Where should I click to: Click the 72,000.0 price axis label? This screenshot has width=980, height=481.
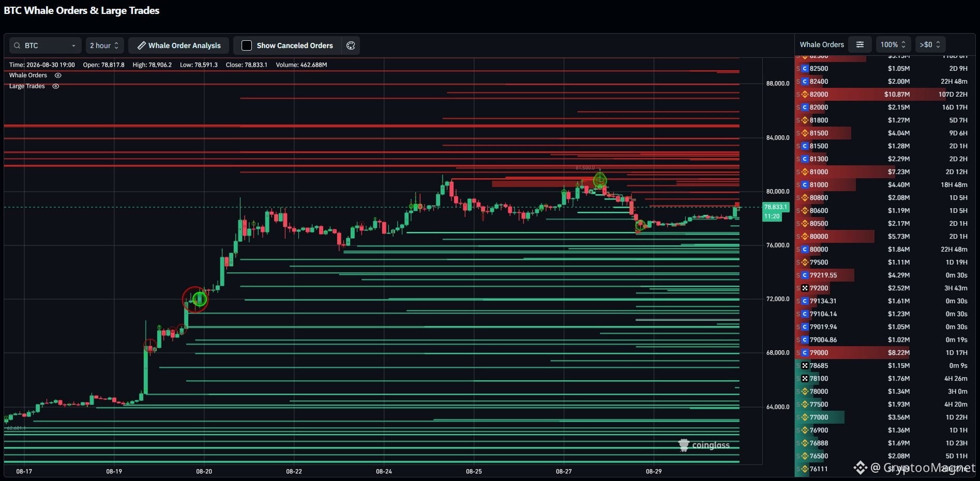click(778, 299)
